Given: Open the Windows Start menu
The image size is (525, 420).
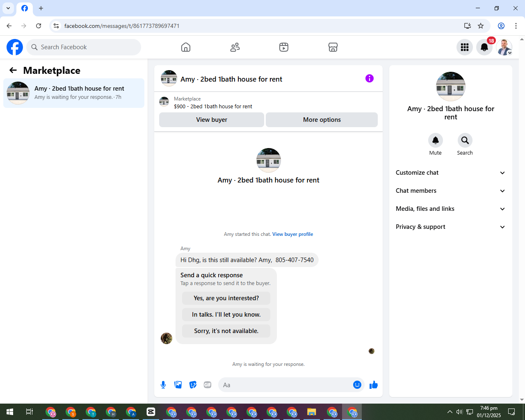Looking at the screenshot, I should click(x=10, y=412).
